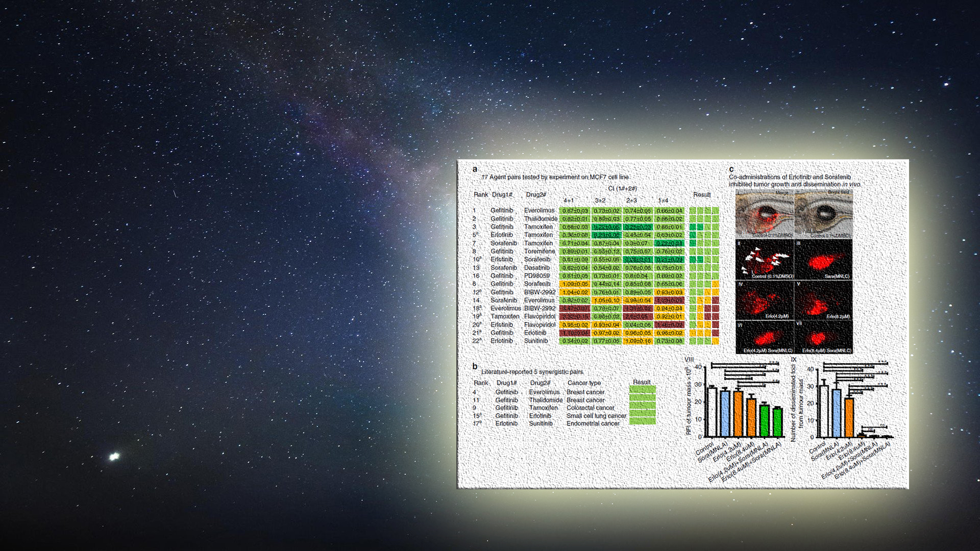Click 'Dasatinib' in the rank 13 row
Viewport: 980px width, 551px height.
point(537,267)
